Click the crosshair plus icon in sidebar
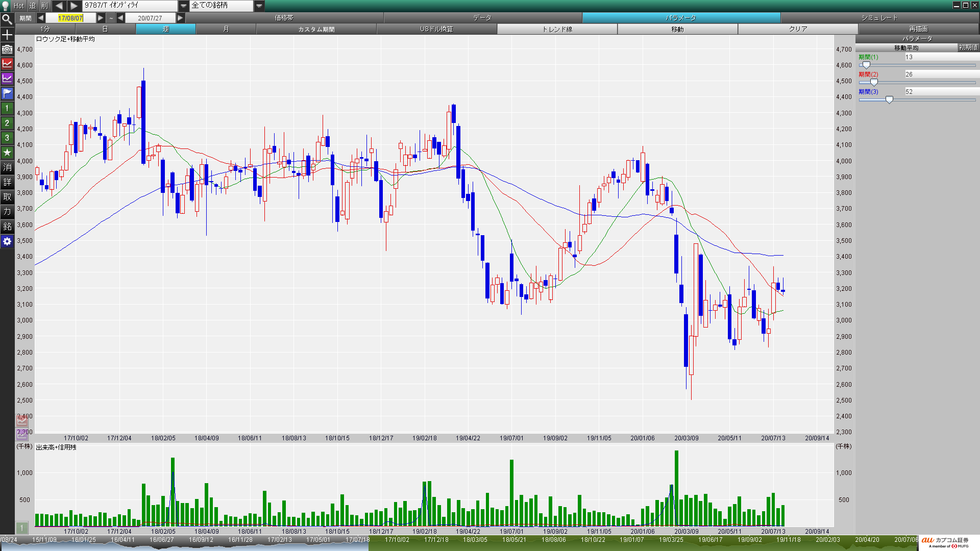Screen dimensions: 980x551 click(7, 35)
